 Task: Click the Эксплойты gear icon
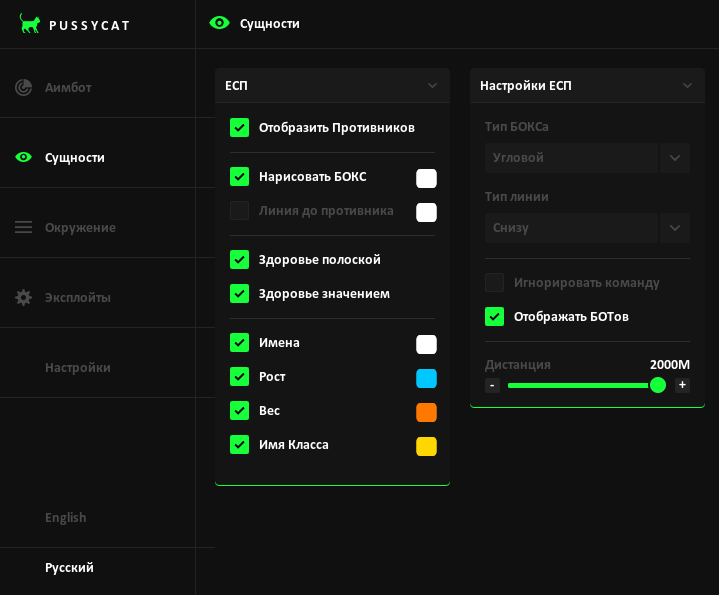[24, 297]
